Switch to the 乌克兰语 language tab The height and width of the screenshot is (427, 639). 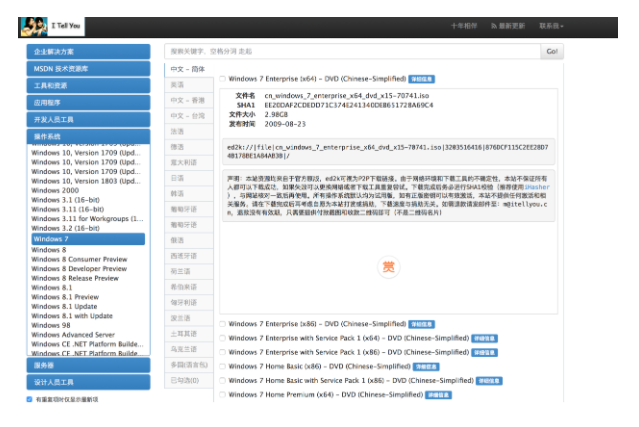[189, 349]
